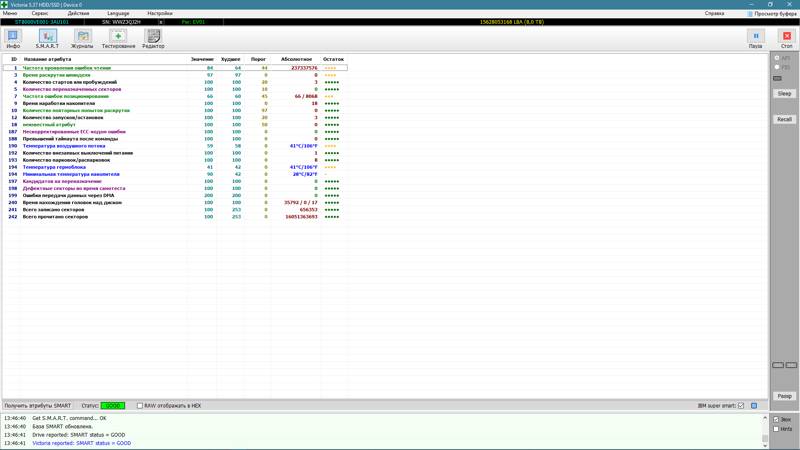
Task: Toggle the IBM super smart checkbox
Action: pyautogui.click(x=741, y=406)
